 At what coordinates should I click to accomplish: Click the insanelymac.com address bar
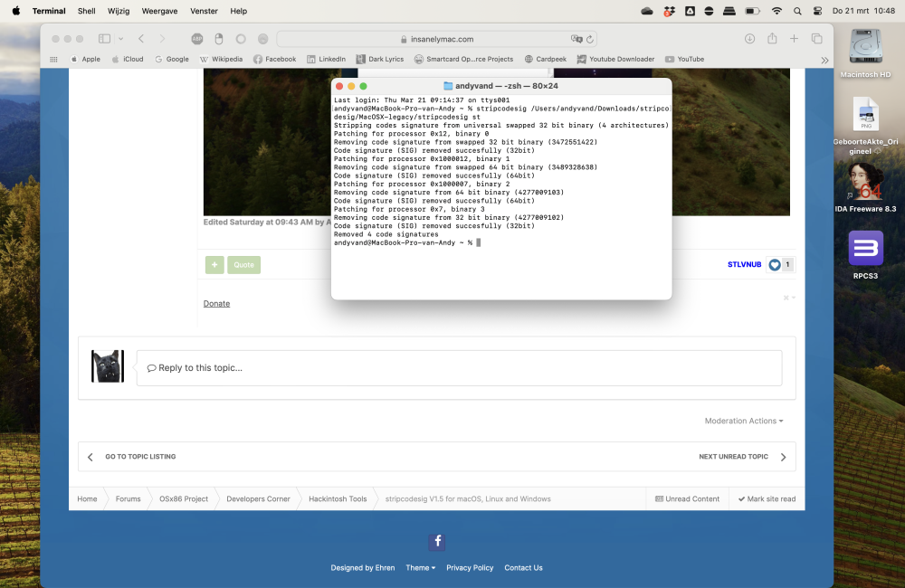pos(437,39)
